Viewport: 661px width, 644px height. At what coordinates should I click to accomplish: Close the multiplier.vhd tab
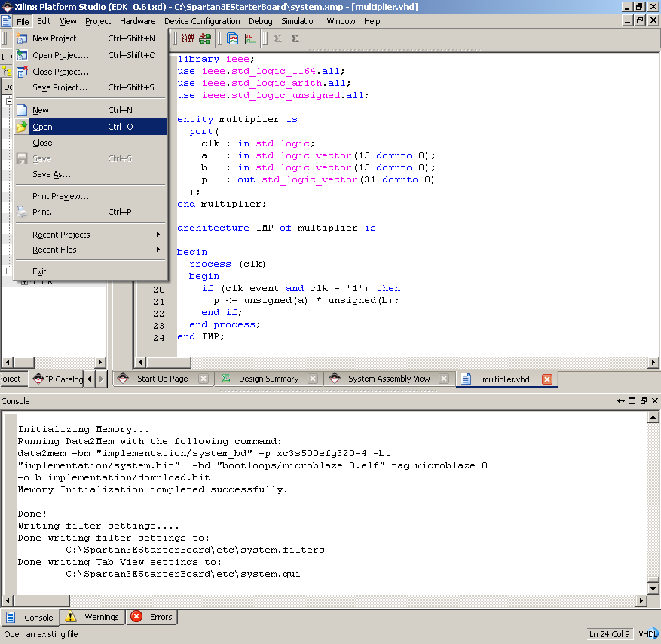click(547, 379)
